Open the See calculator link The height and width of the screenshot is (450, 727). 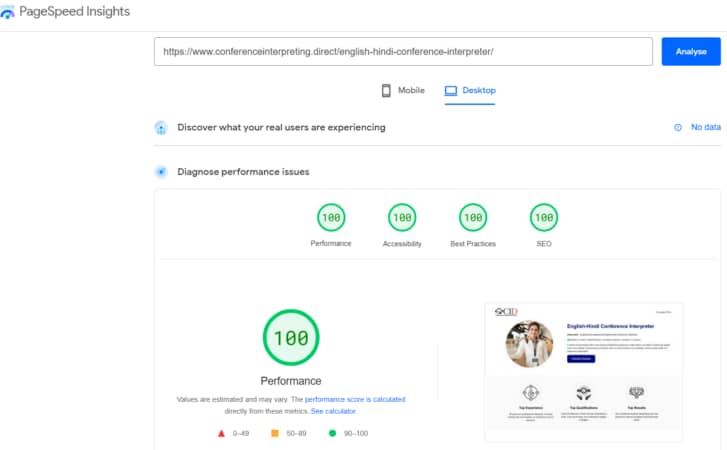(333, 411)
